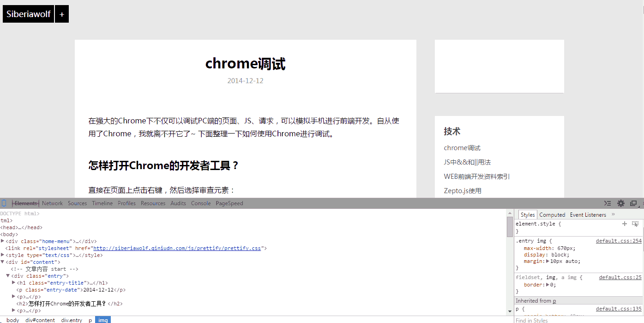Expand the style text/css node

click(x=3, y=255)
